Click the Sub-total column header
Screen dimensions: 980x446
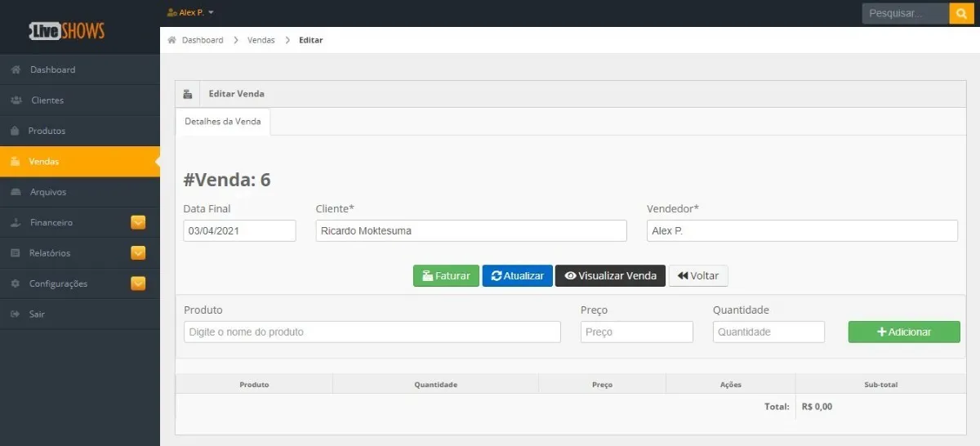pyautogui.click(x=880, y=384)
